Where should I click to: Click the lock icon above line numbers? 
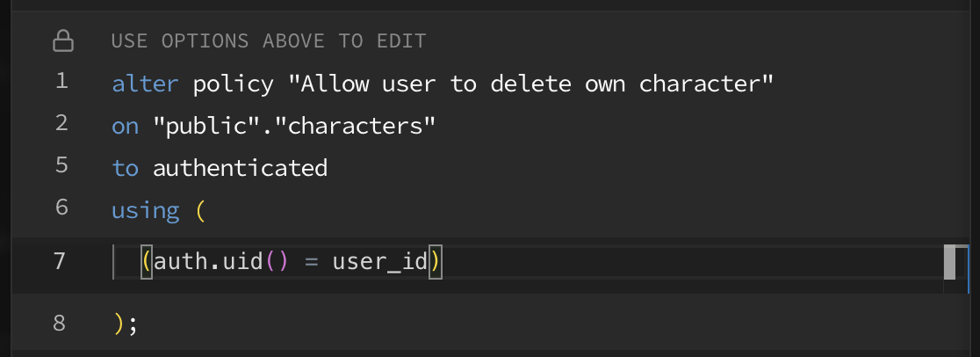(x=63, y=40)
